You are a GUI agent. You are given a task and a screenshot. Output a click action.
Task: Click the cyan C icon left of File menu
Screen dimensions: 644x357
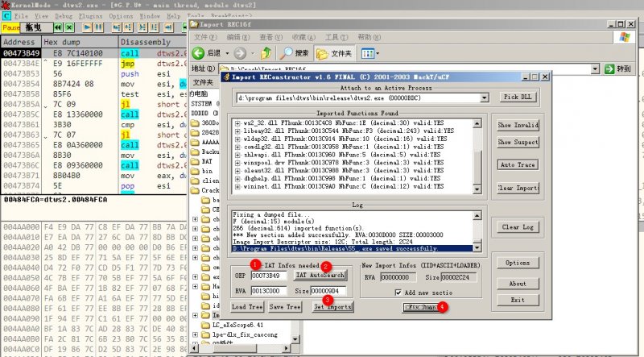[x=6, y=16]
